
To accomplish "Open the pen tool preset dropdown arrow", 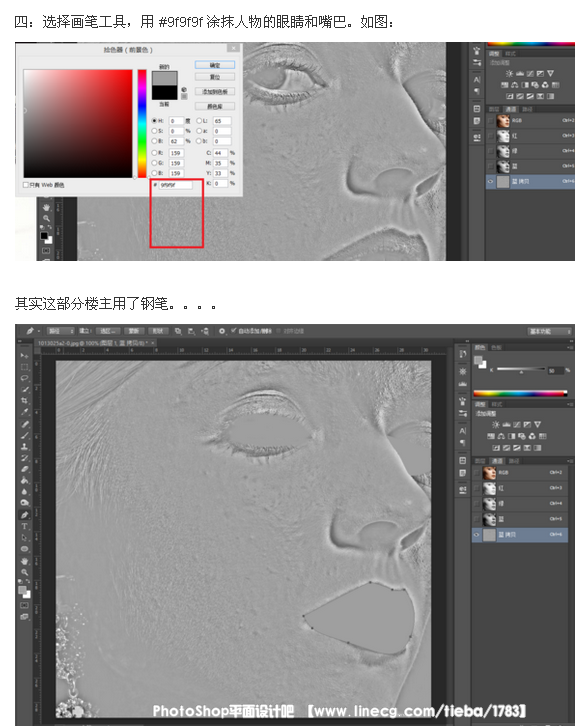I will [x=39, y=331].
